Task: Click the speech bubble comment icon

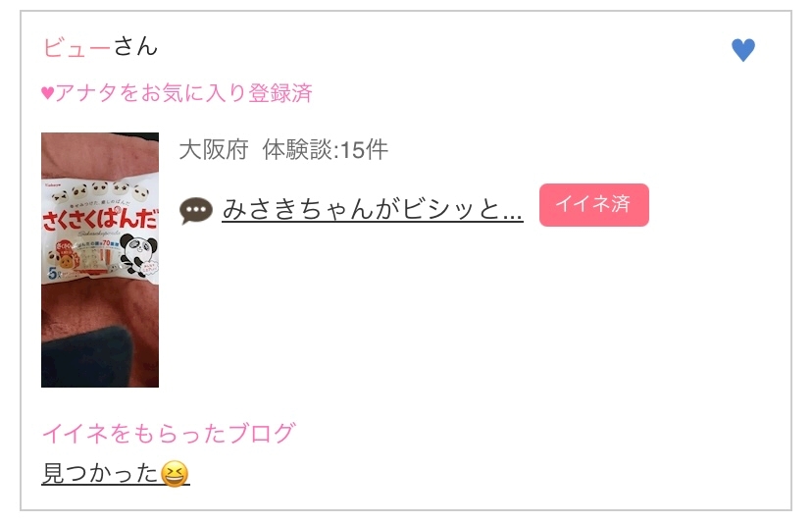Action: click(x=196, y=210)
